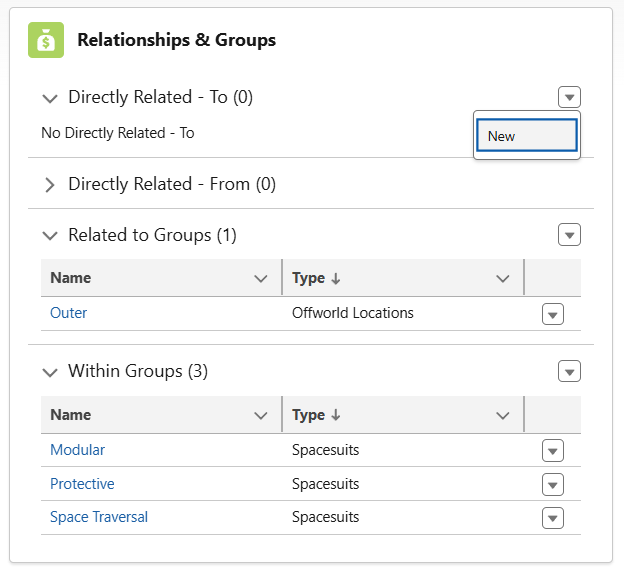Open the Related to Groups section actions dropdown
Image resolution: width=624 pixels, height=573 pixels.
[x=569, y=235]
